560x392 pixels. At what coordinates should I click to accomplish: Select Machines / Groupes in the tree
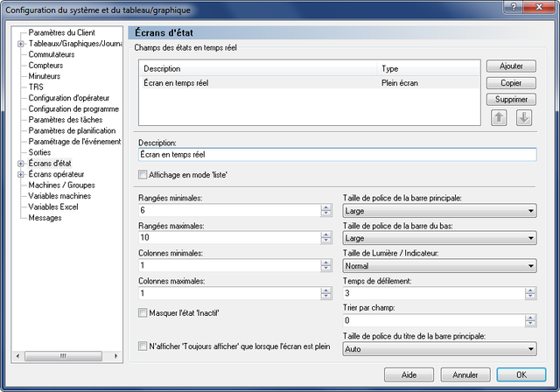[x=62, y=185]
